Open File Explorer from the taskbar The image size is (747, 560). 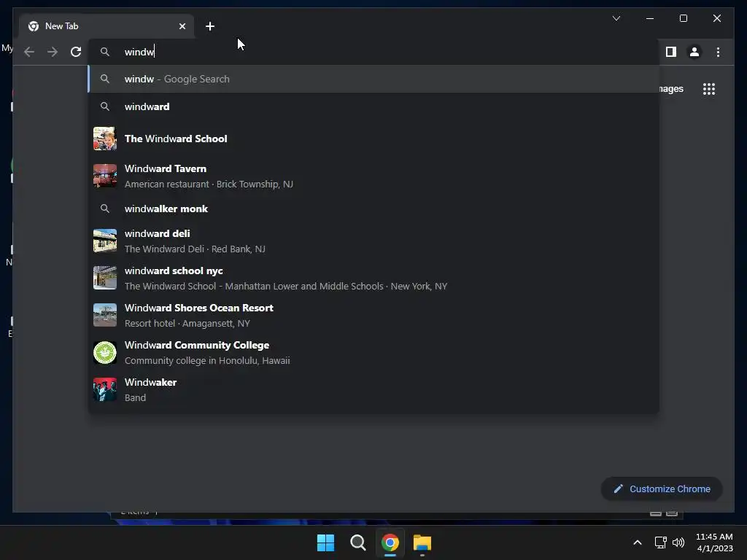422,542
